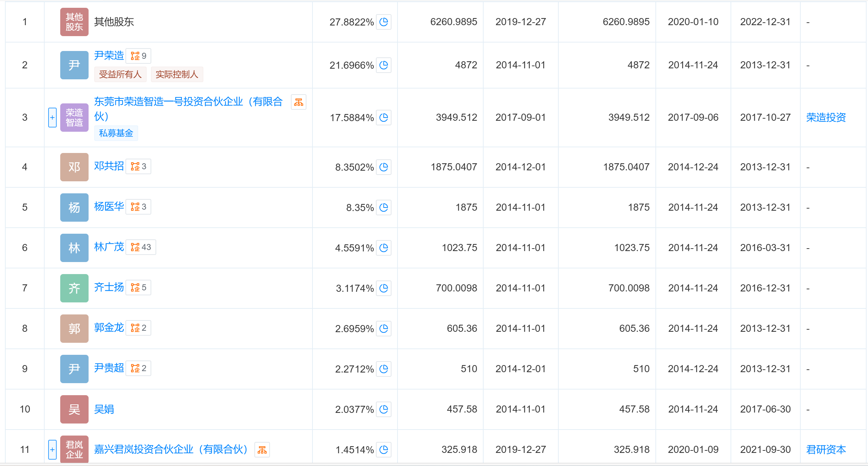Open the 荣造投资 link
This screenshot has height=466, width=868.
[x=825, y=117]
